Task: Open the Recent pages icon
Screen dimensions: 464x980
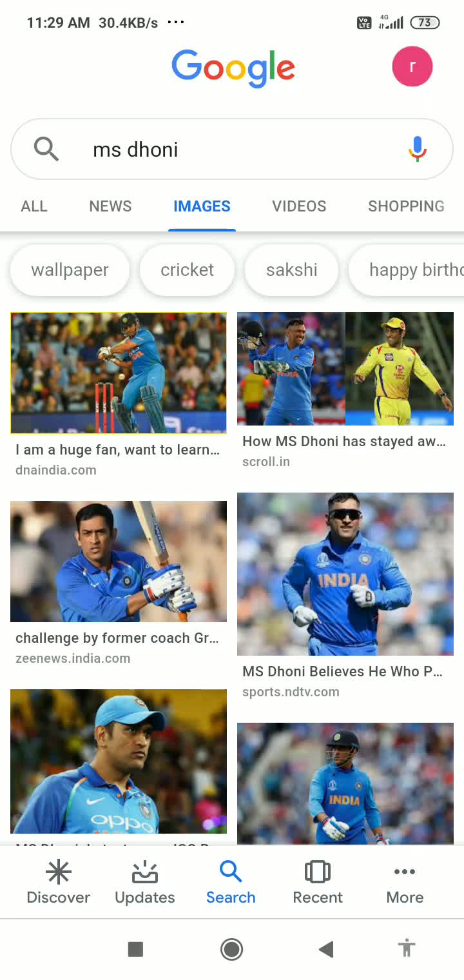Action: pyautogui.click(x=318, y=872)
